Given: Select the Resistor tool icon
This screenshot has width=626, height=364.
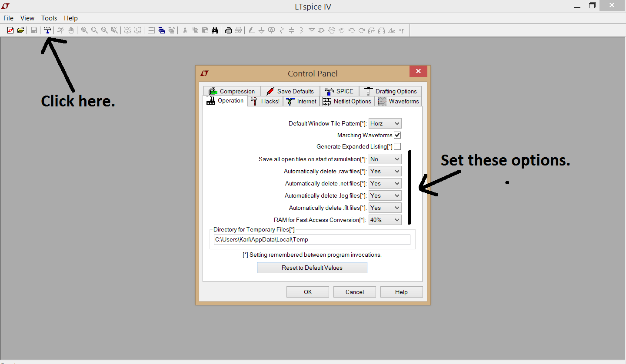Looking at the screenshot, I should 281,30.
